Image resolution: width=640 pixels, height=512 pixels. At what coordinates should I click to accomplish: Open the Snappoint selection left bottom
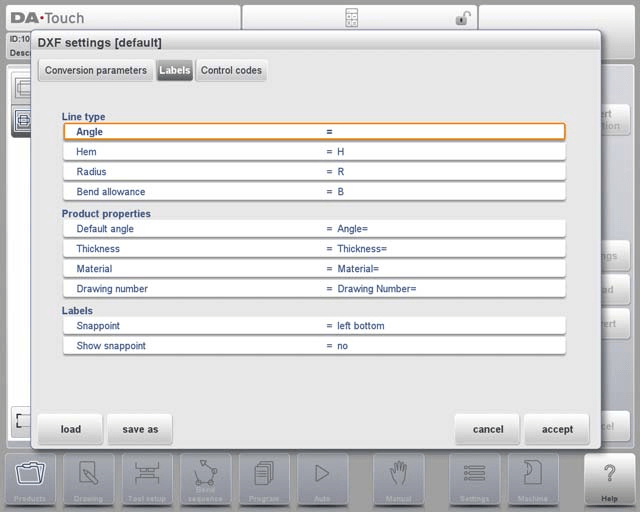pos(314,326)
